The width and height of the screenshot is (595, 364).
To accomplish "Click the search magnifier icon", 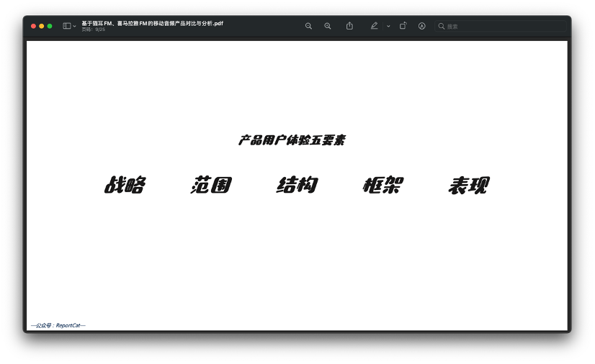I will click(442, 26).
